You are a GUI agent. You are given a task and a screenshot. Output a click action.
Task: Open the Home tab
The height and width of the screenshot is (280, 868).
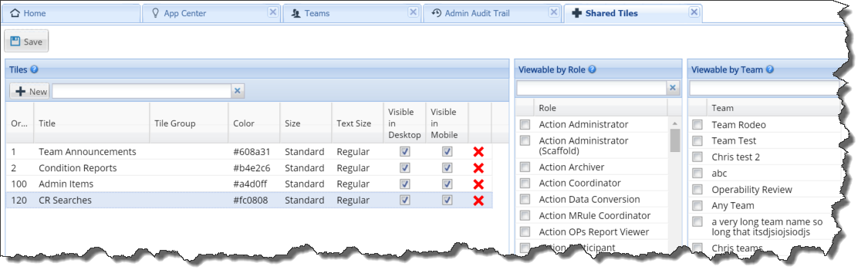[x=71, y=13]
